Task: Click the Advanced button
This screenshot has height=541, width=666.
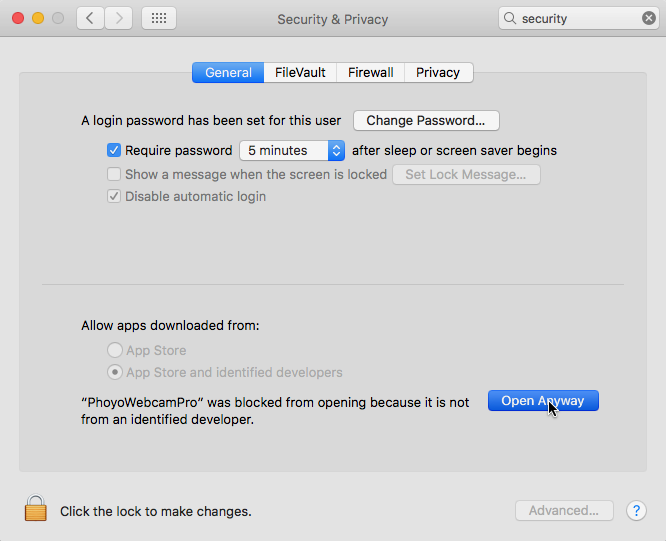Action: (x=564, y=510)
